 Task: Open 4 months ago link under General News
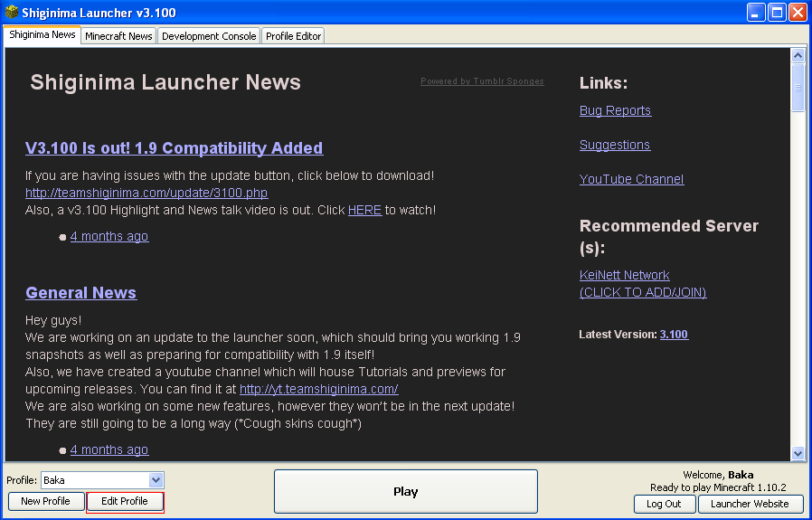[x=109, y=449]
